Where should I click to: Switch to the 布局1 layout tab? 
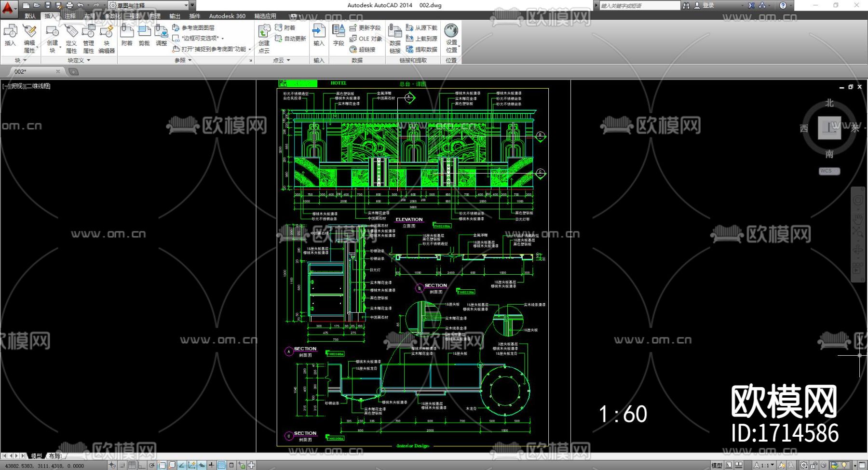click(55, 456)
